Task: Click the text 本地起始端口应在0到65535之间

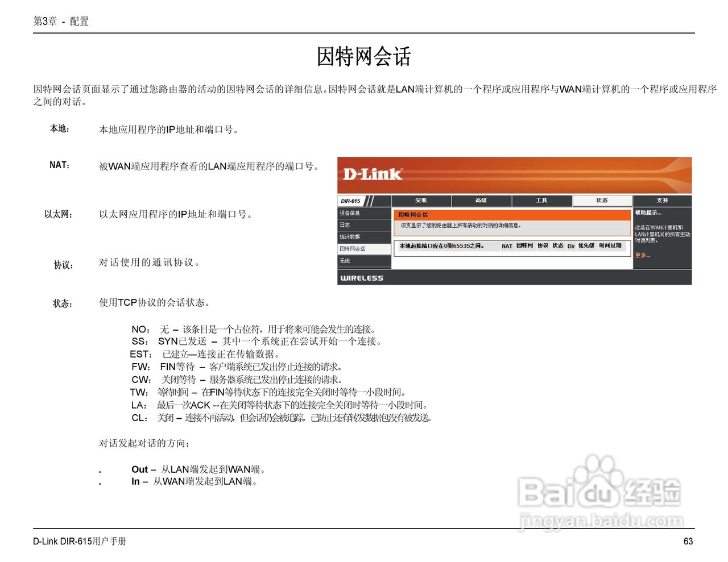Action: [441, 246]
